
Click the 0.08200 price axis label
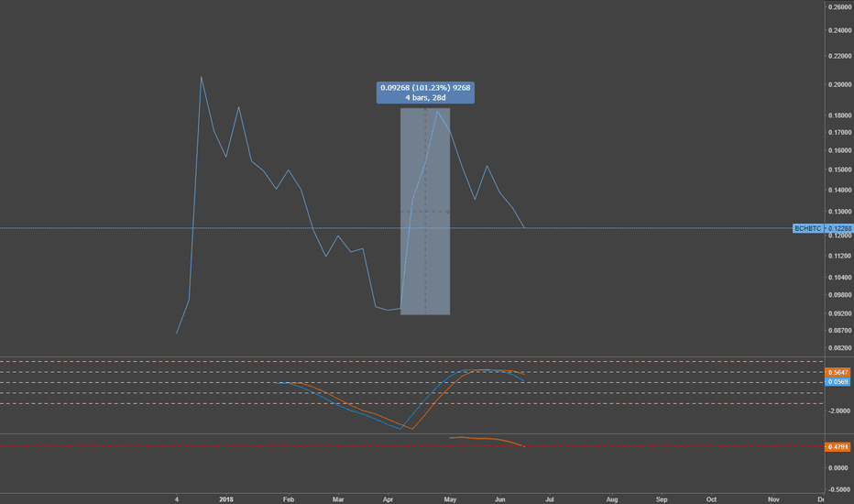839,347
